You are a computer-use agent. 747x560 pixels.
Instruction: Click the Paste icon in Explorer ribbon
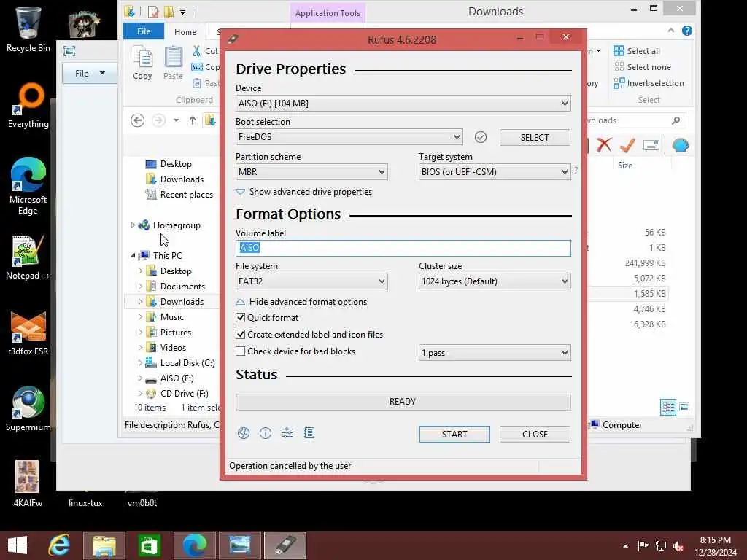[x=173, y=63]
